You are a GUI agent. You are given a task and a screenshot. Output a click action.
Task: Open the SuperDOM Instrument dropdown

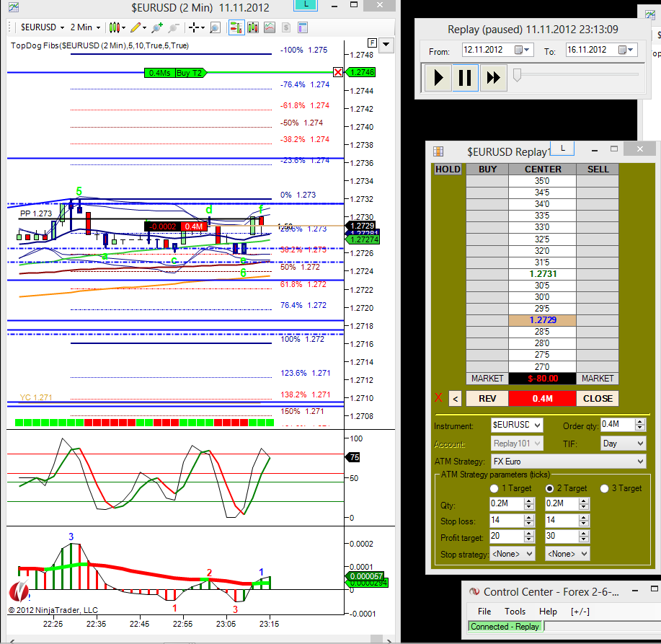click(518, 425)
